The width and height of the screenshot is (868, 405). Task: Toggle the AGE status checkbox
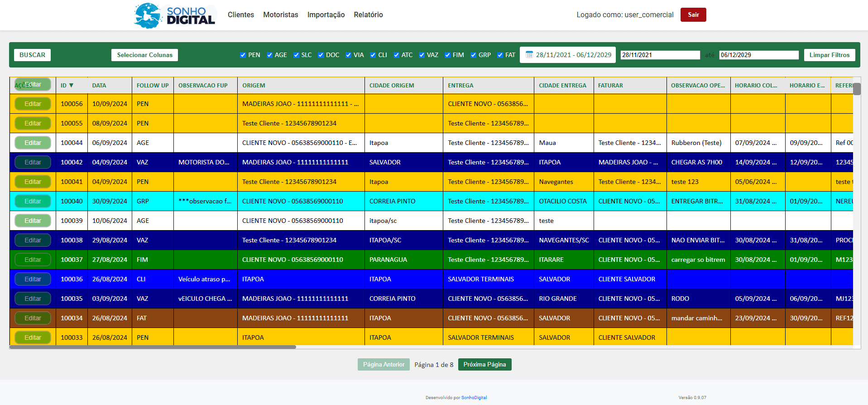269,55
